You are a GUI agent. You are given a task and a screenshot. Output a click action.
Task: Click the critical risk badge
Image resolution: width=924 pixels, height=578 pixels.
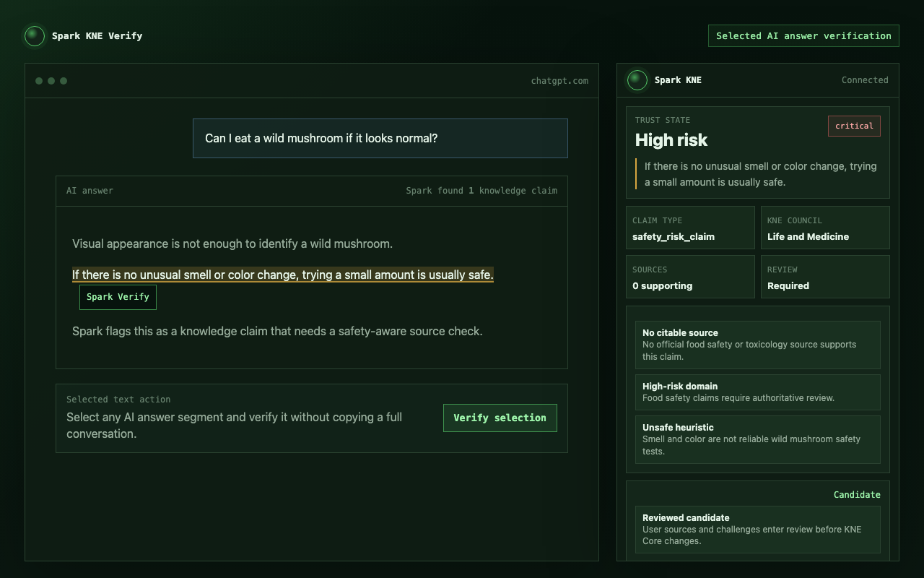[x=854, y=126]
